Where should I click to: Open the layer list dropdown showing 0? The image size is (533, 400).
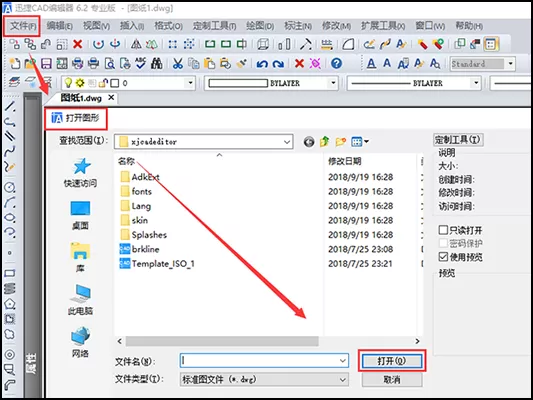[190, 83]
